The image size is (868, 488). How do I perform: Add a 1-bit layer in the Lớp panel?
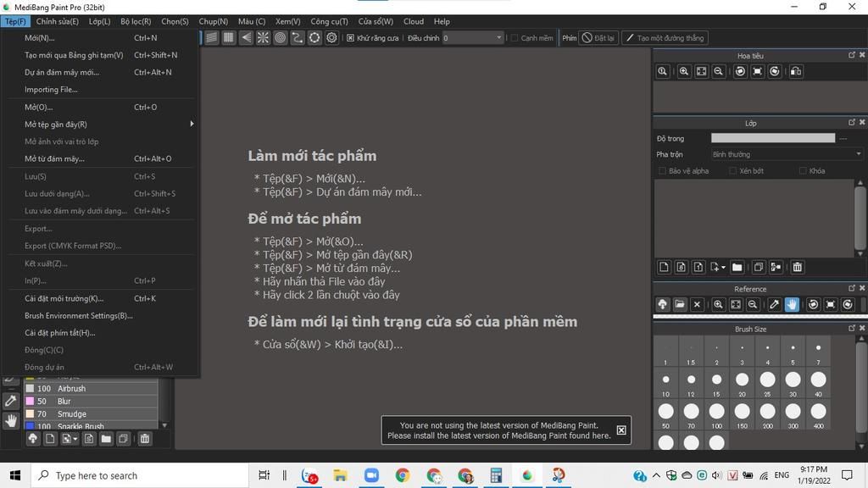(x=698, y=267)
